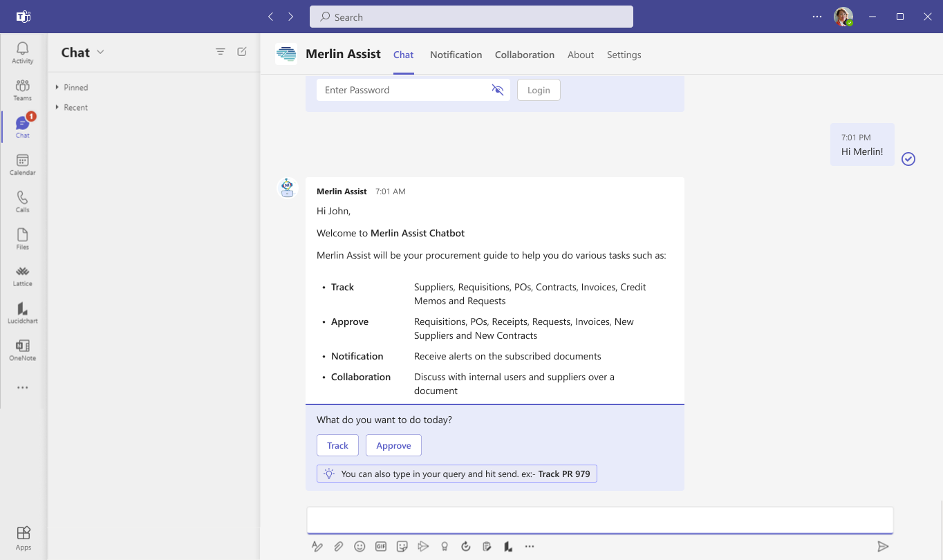Click the Teams logo in title bar

click(23, 17)
